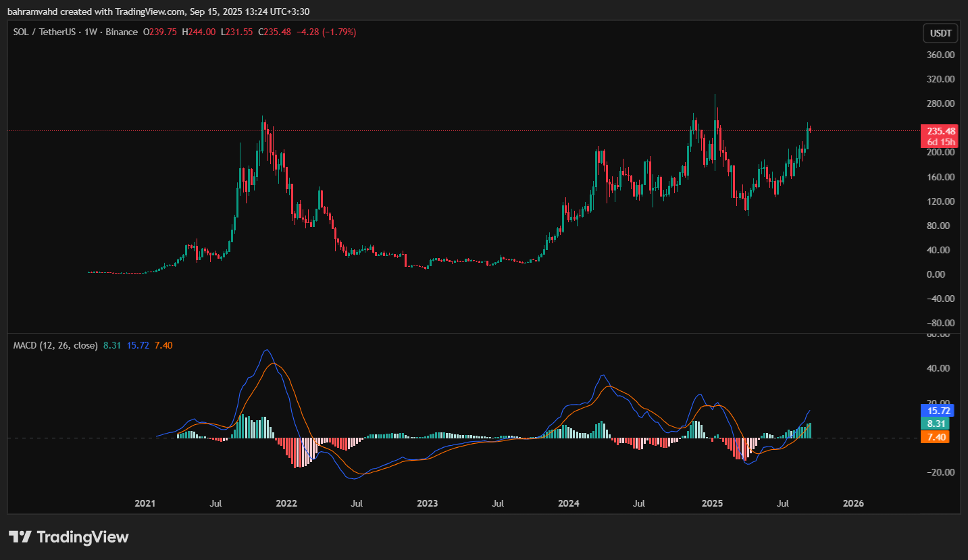The height and width of the screenshot is (560, 968).
Task: Click the 6d 15h candle countdown label
Action: (940, 142)
